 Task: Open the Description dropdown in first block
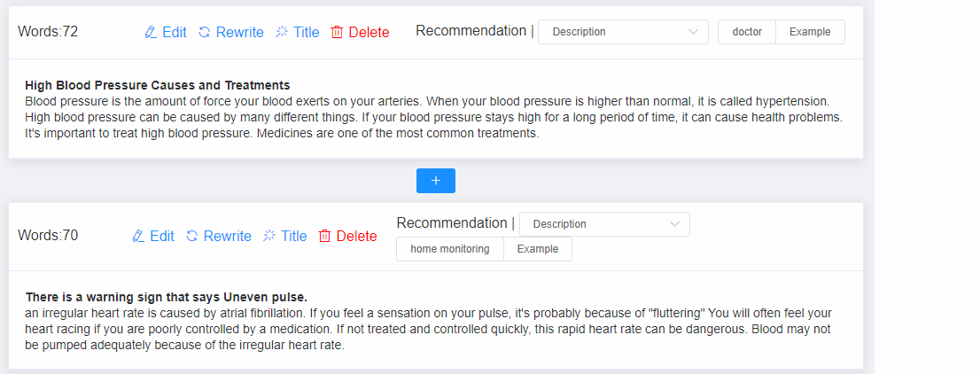[x=623, y=32]
